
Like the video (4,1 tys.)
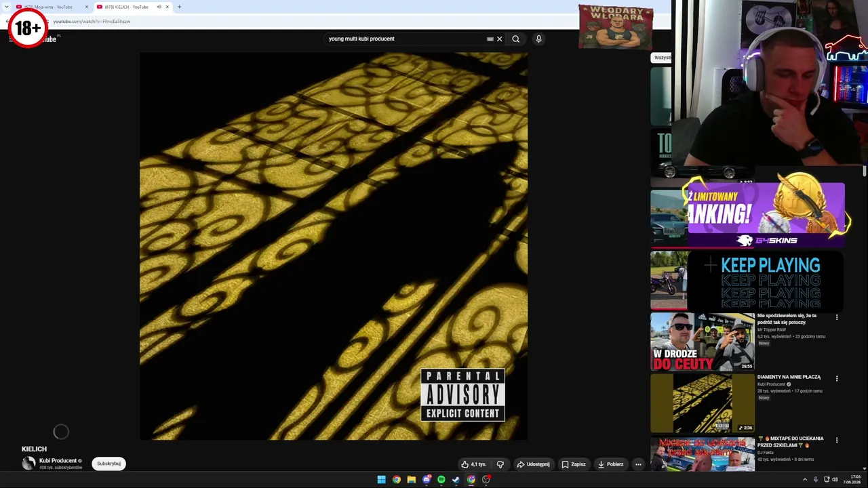(474, 464)
